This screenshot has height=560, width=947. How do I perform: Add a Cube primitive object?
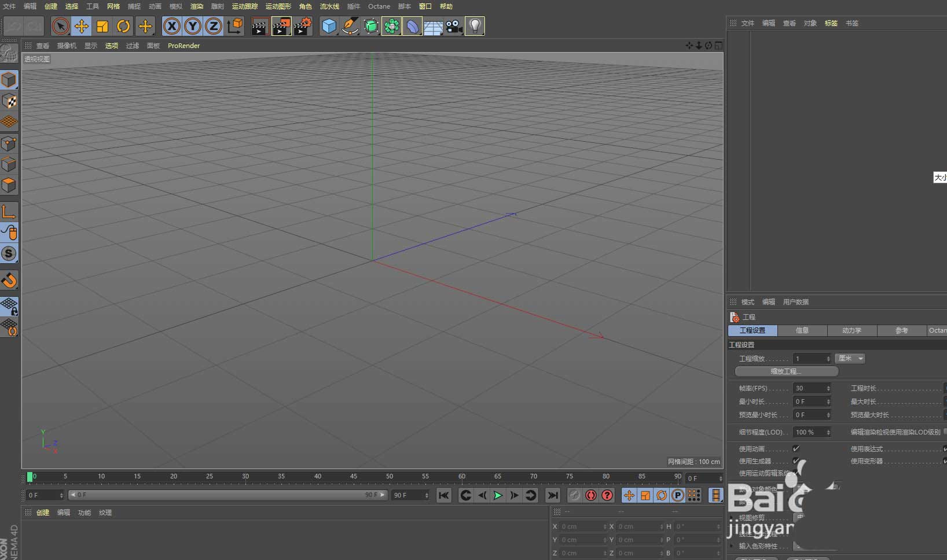(x=329, y=26)
